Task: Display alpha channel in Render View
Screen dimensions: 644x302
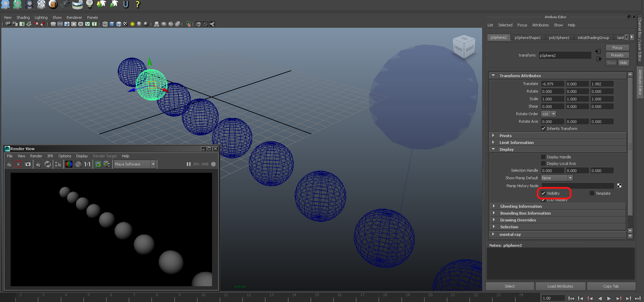Action: click(x=78, y=164)
